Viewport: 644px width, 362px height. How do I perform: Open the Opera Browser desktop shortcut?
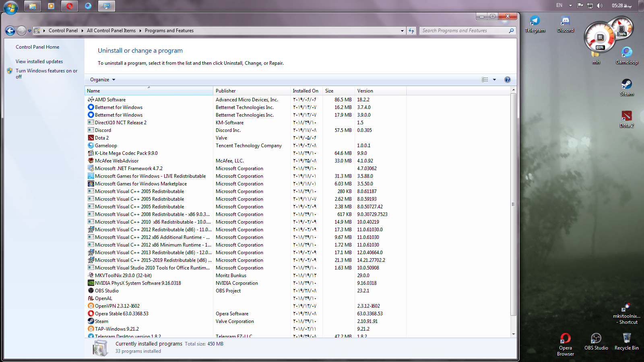566,344
